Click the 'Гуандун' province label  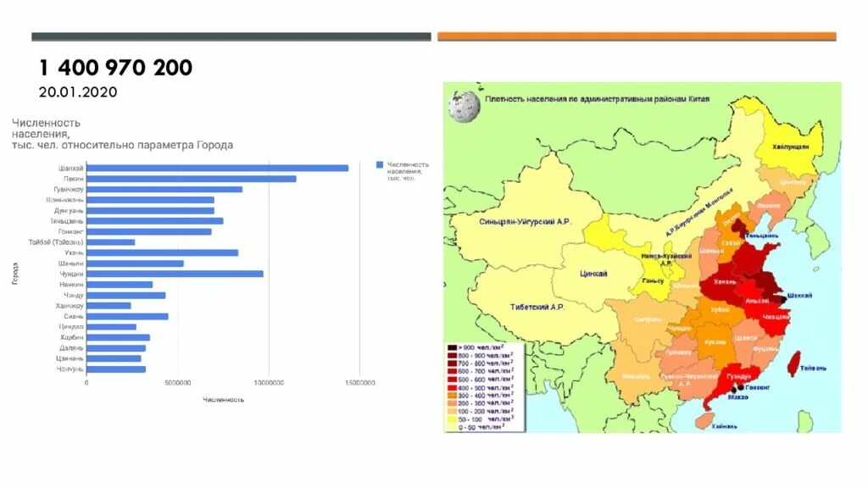click(738, 377)
